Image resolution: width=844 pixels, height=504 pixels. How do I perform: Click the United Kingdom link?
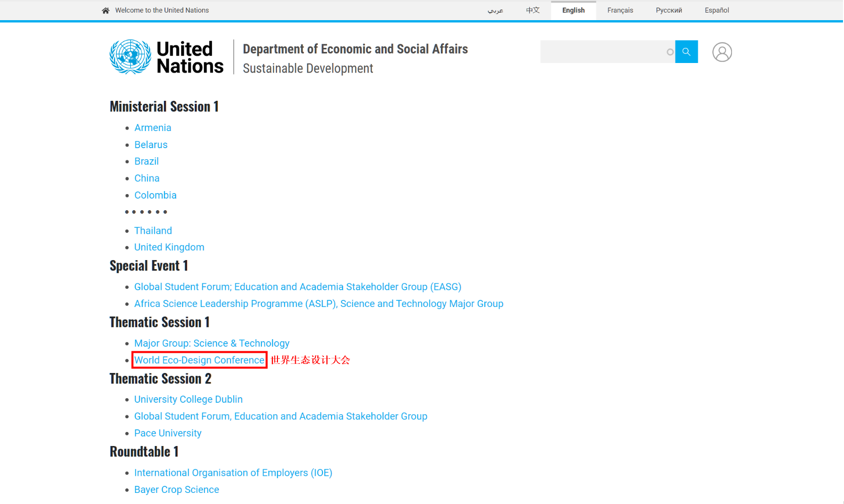point(169,247)
